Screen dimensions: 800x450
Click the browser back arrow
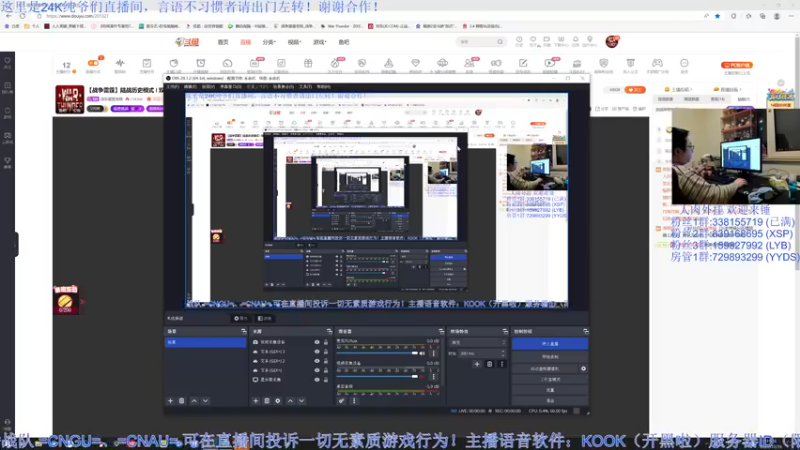(x=9, y=16)
